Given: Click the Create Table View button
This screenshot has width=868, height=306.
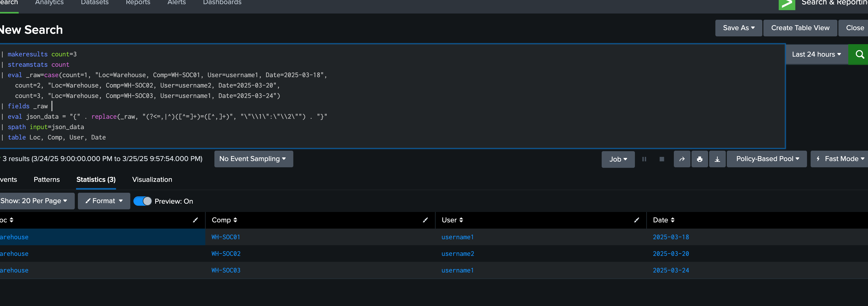Looking at the screenshot, I should click(800, 28).
